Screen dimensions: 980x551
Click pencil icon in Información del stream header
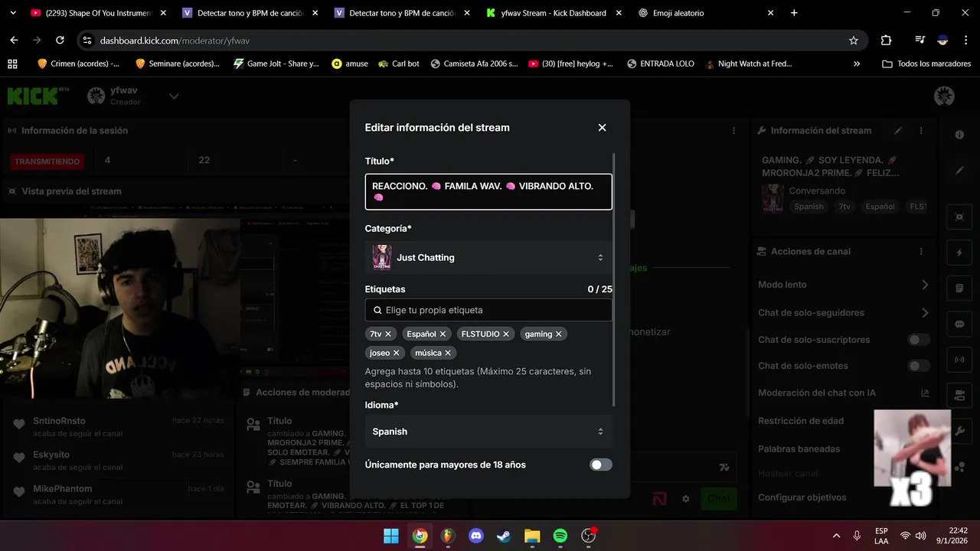(x=898, y=131)
